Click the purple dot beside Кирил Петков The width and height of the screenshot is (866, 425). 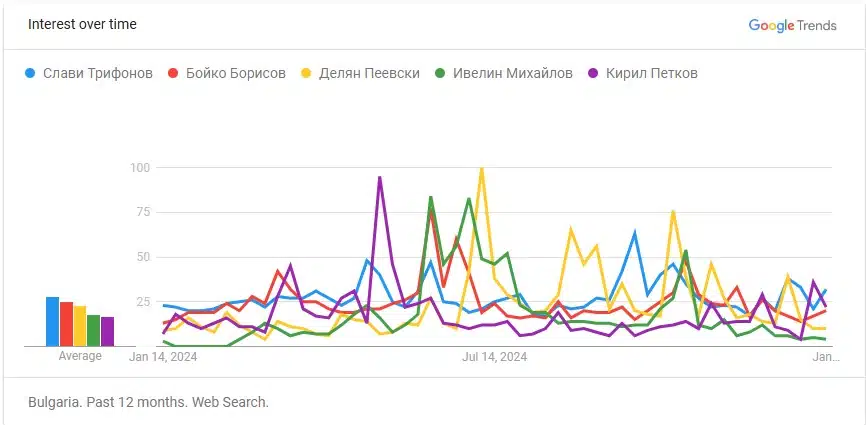(x=594, y=74)
